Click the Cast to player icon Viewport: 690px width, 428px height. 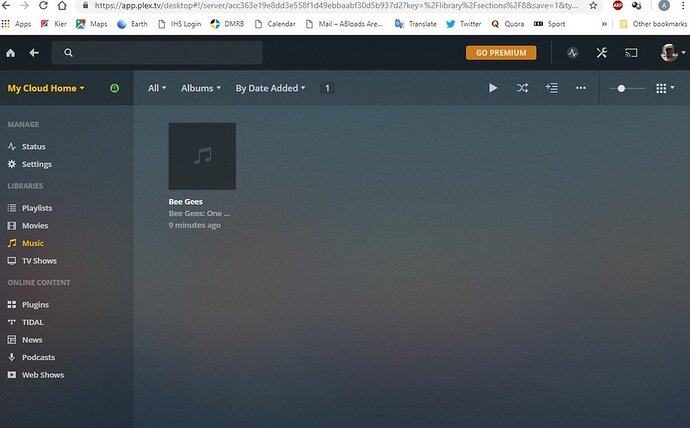(x=631, y=53)
